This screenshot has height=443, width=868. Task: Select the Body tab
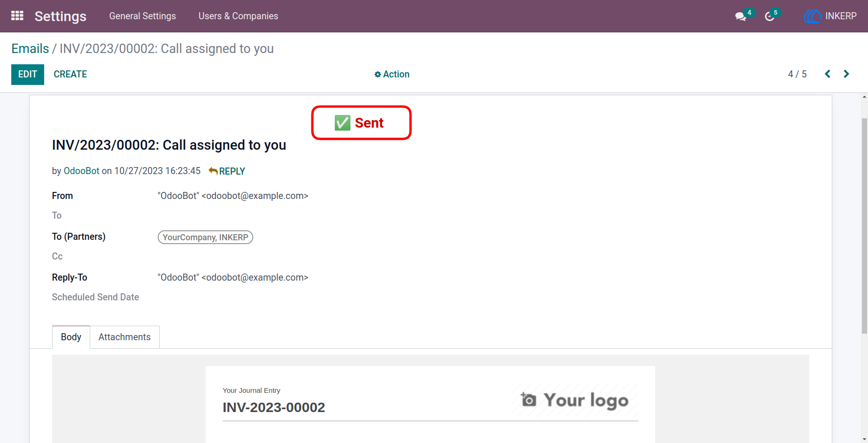[x=71, y=337]
